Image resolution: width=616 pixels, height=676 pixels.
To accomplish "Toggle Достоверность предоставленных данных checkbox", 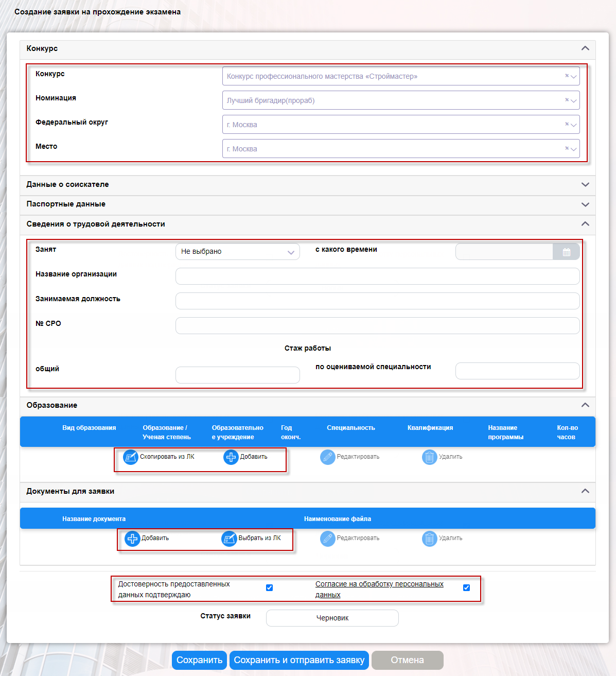I will 269,587.
